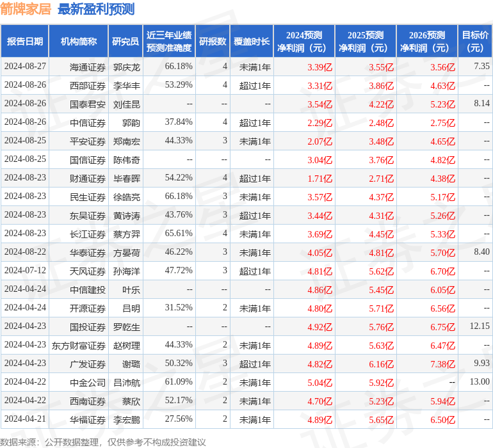Click the date 2024-08-22
Image resolution: width=493 pixels, height=448 pixels.
click(25, 252)
